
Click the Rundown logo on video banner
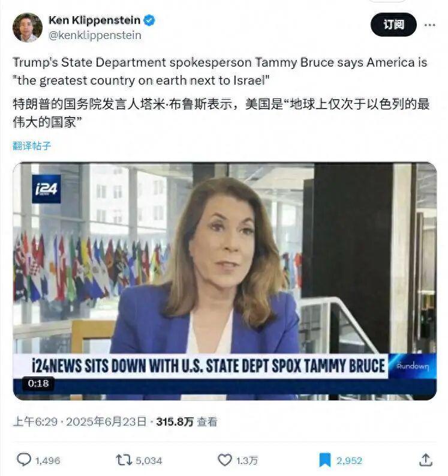[413, 366]
